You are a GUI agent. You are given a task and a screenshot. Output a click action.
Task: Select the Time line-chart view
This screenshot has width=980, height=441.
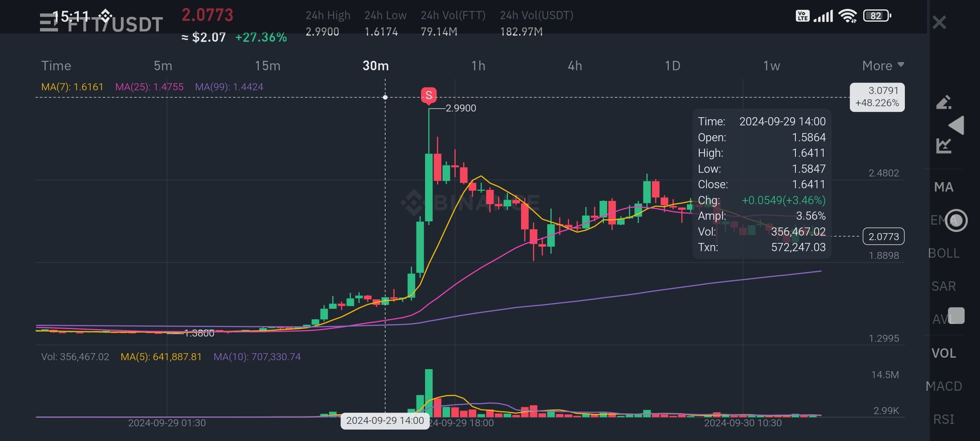click(56, 66)
